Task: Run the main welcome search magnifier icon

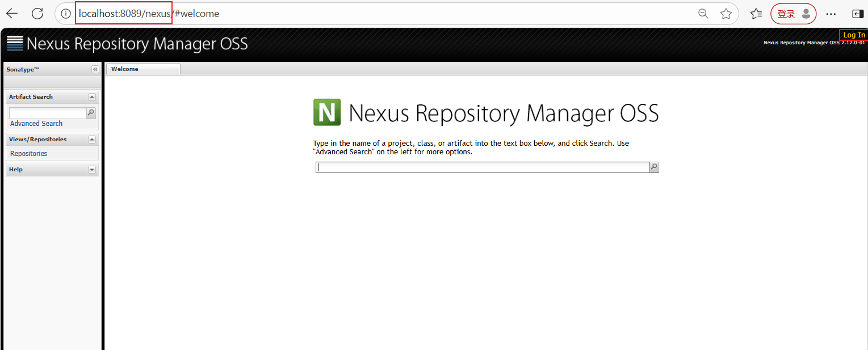Action: (654, 167)
